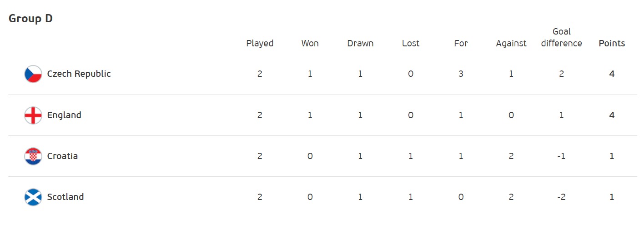Select the Scotland team name
644x230 pixels.
(x=65, y=197)
